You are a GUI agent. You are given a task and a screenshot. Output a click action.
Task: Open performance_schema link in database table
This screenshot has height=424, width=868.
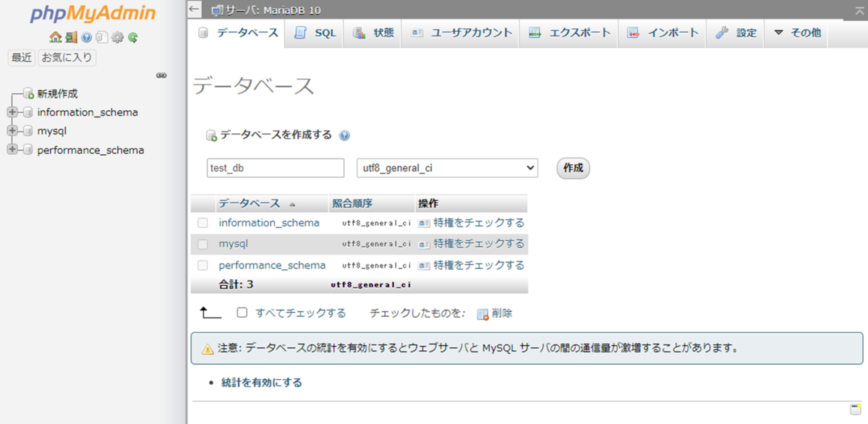[272, 266]
